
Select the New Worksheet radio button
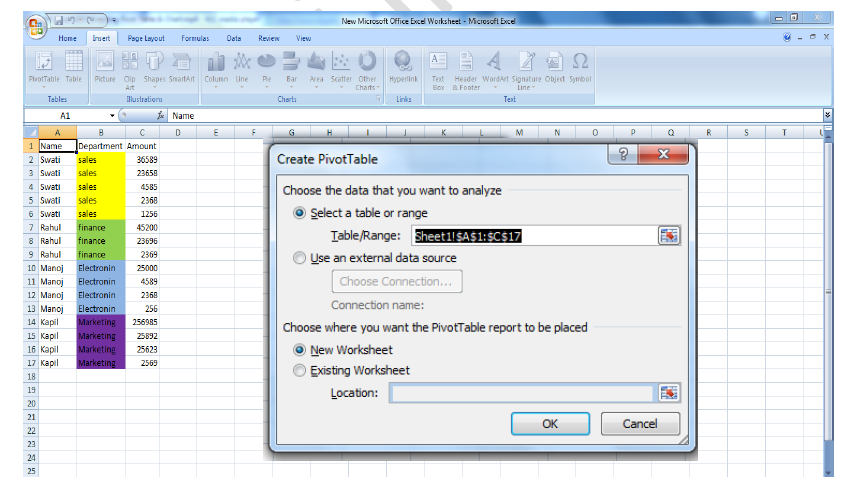pos(300,350)
